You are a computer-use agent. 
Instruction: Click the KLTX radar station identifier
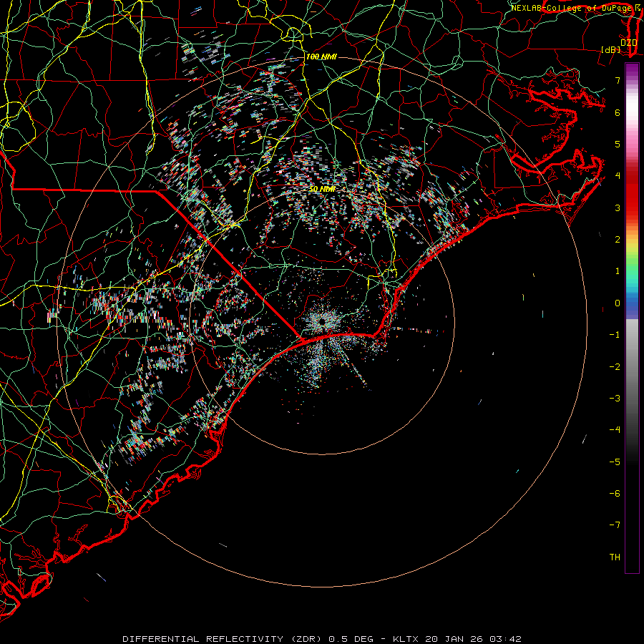click(x=406, y=639)
